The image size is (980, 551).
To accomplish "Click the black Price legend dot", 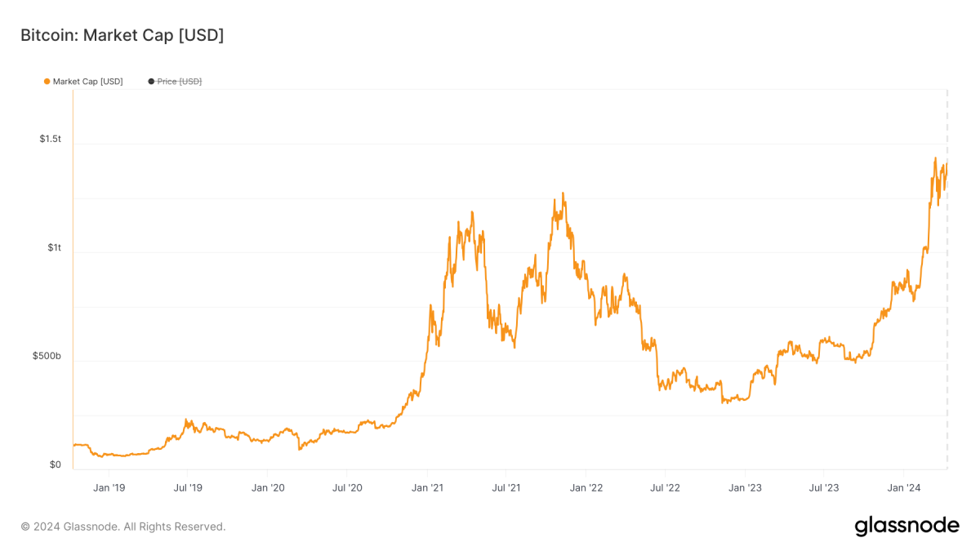I will click(151, 82).
